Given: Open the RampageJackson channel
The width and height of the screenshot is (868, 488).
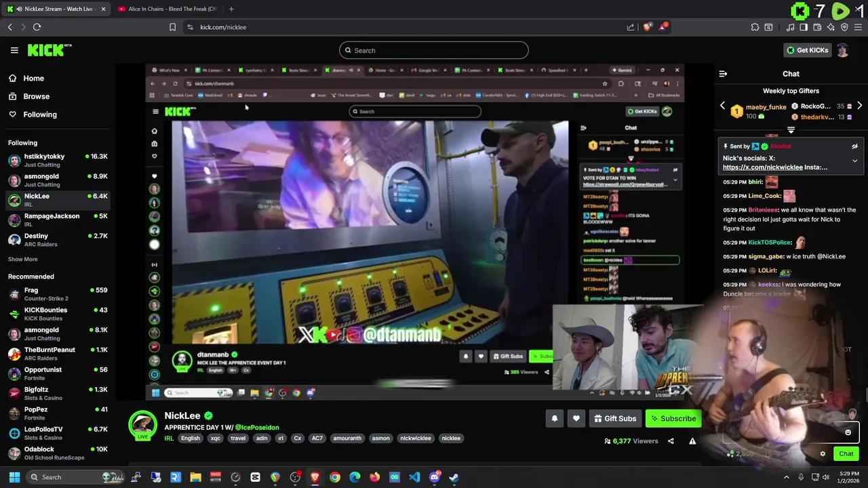Looking at the screenshot, I should [58, 220].
